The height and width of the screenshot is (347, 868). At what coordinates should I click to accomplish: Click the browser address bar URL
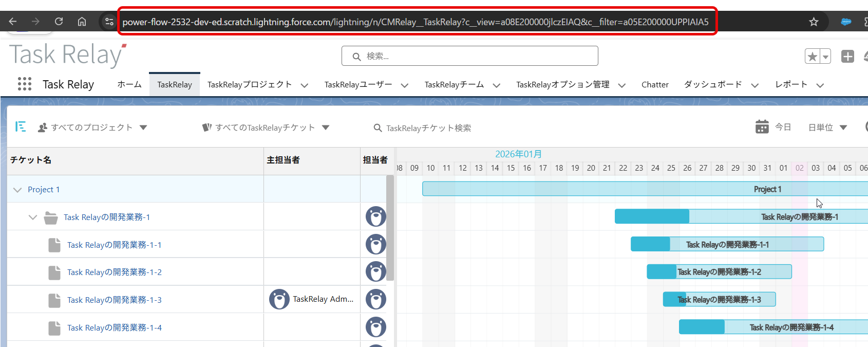[416, 22]
